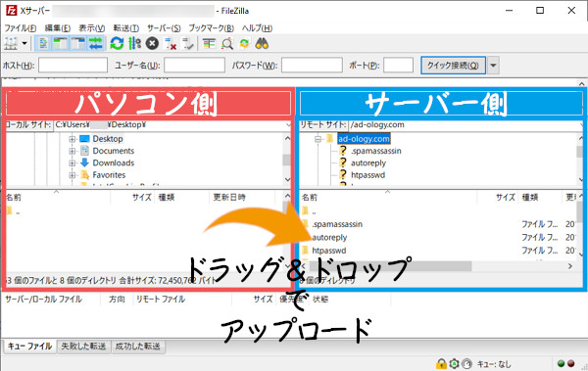The width and height of the screenshot is (588, 371).
Task: Cancel the current operation icon
Action: point(152,44)
